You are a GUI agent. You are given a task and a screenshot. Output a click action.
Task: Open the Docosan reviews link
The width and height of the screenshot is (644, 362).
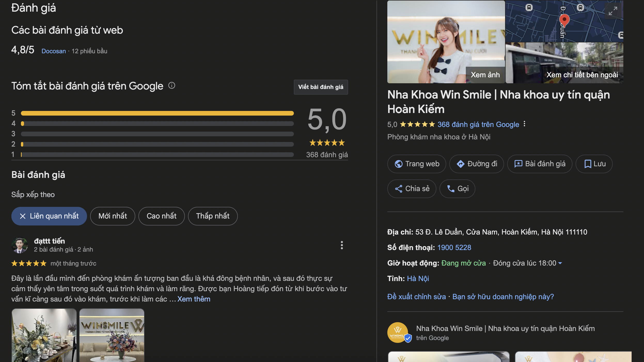pos(54,51)
